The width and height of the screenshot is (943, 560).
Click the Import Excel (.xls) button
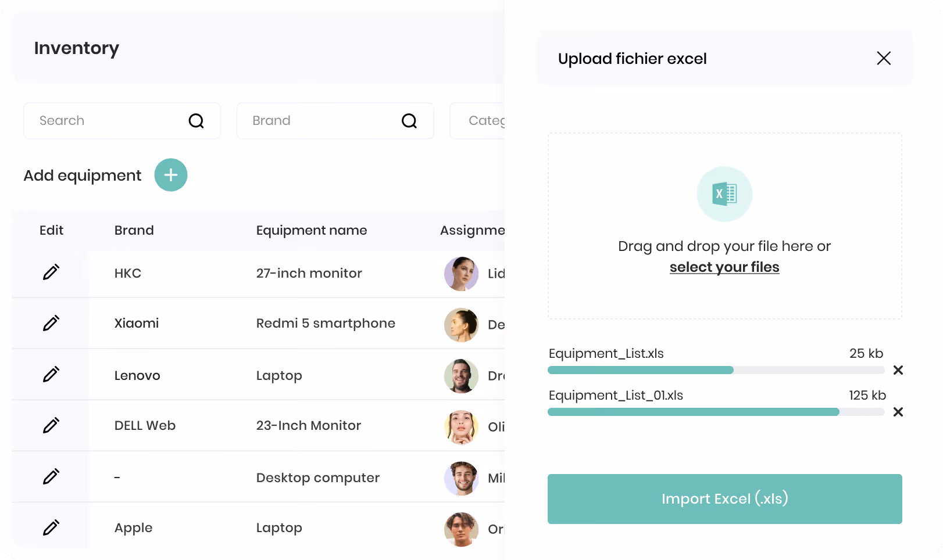724,499
